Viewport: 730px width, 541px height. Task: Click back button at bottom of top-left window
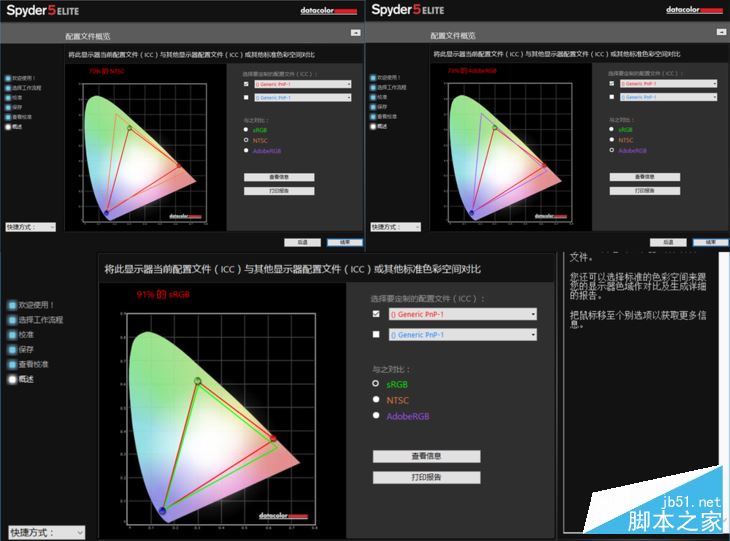tap(303, 243)
